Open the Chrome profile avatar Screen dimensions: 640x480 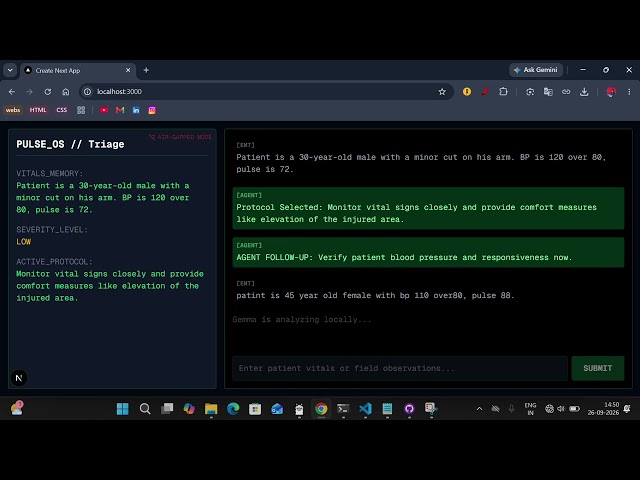[611, 92]
